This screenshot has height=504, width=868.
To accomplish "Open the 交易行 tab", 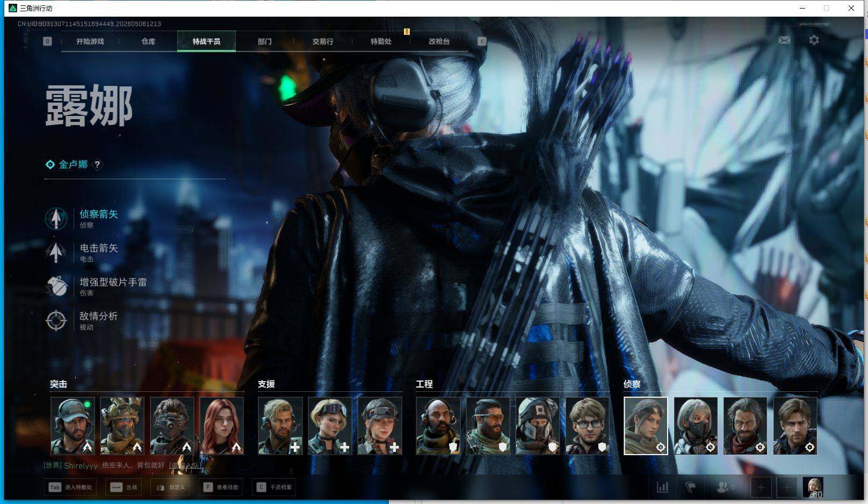I will point(323,41).
